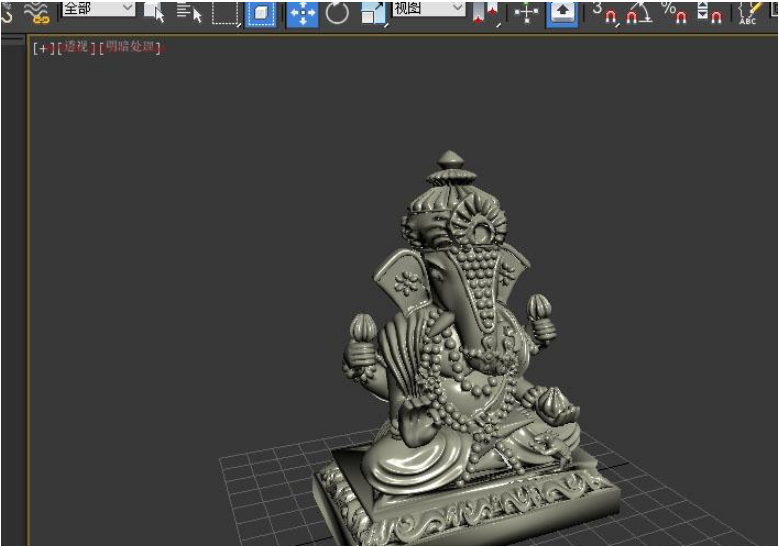Select the Bind to Space Warp tool

[x=37, y=12]
